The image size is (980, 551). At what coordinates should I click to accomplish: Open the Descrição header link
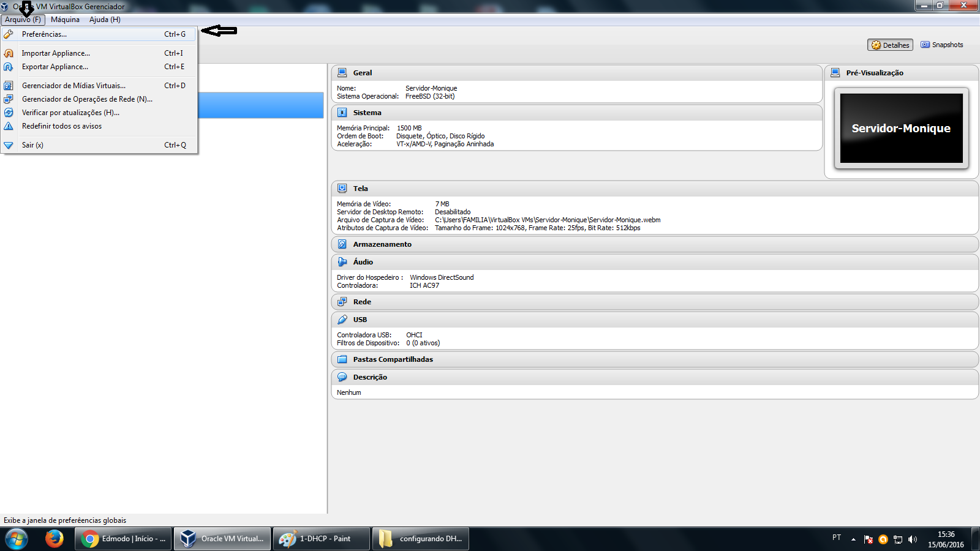click(x=370, y=377)
